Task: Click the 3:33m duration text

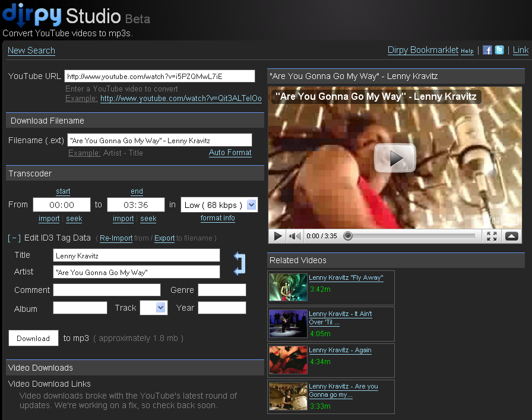Action: [320, 406]
